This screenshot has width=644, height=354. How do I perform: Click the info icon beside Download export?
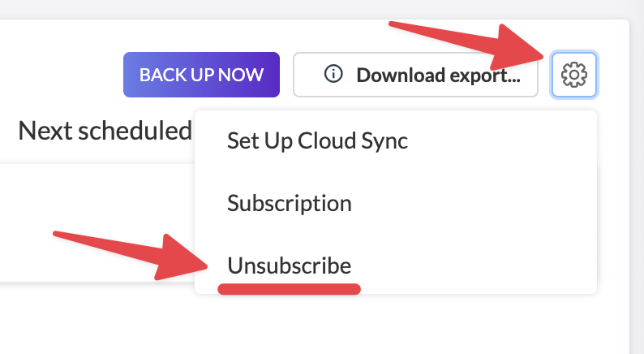333,75
